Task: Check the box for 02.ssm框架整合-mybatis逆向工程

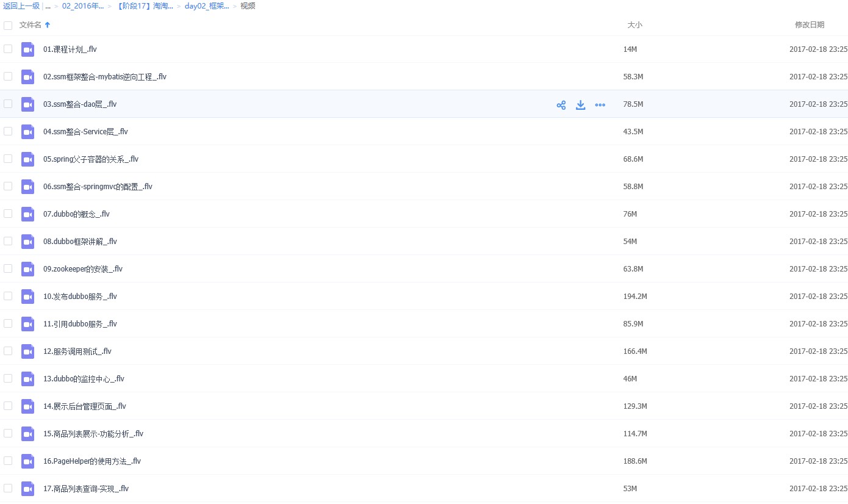Action: pos(8,76)
